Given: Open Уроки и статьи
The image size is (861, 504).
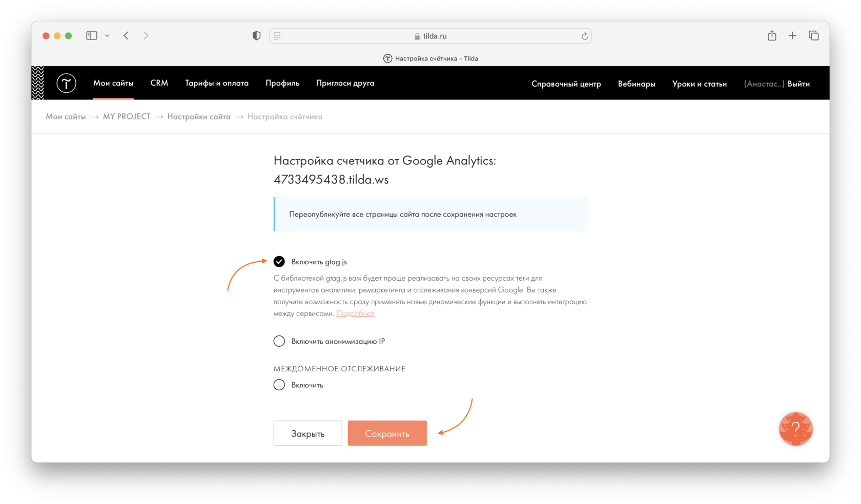Looking at the screenshot, I should pyautogui.click(x=700, y=84).
